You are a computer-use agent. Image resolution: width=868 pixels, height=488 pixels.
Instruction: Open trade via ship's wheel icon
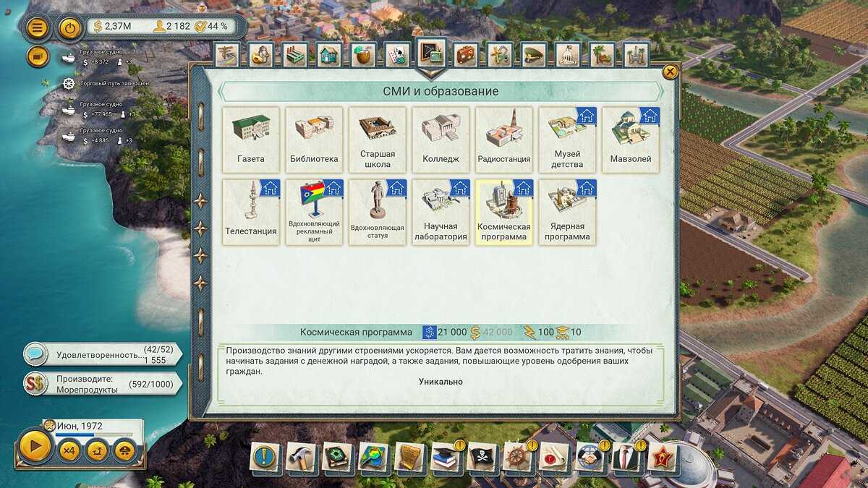[519, 458]
